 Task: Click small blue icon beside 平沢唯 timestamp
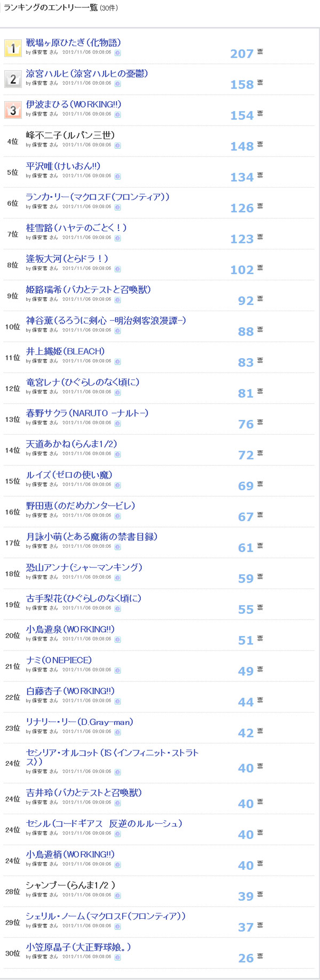pos(118,176)
